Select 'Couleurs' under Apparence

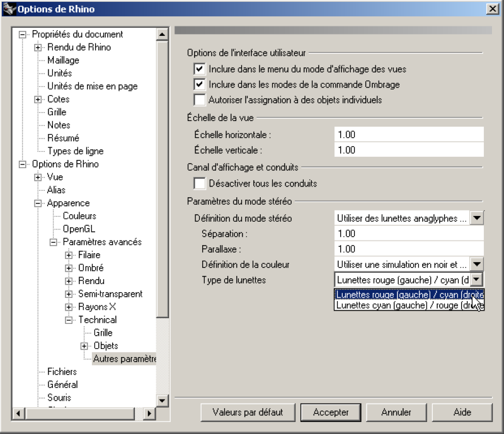(79, 215)
